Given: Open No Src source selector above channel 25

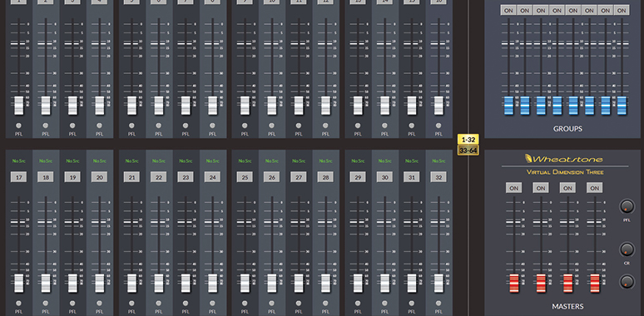Looking at the screenshot, I should [x=245, y=160].
